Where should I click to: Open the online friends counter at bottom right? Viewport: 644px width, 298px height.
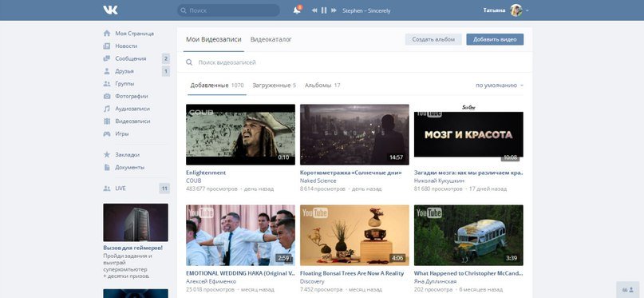tap(628, 290)
